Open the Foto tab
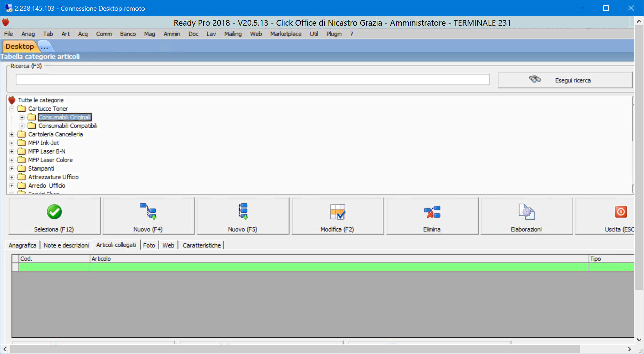 point(149,245)
